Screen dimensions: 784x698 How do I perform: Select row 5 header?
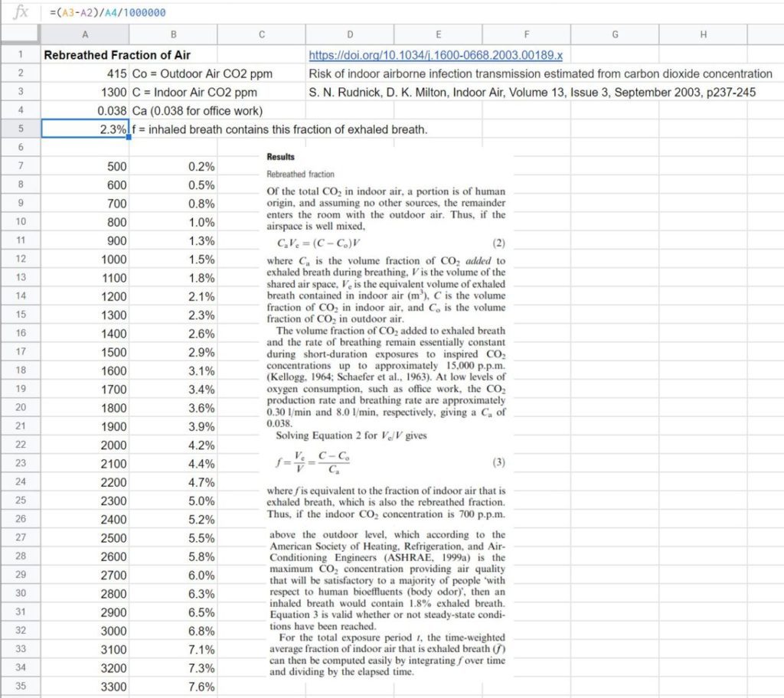20,129
